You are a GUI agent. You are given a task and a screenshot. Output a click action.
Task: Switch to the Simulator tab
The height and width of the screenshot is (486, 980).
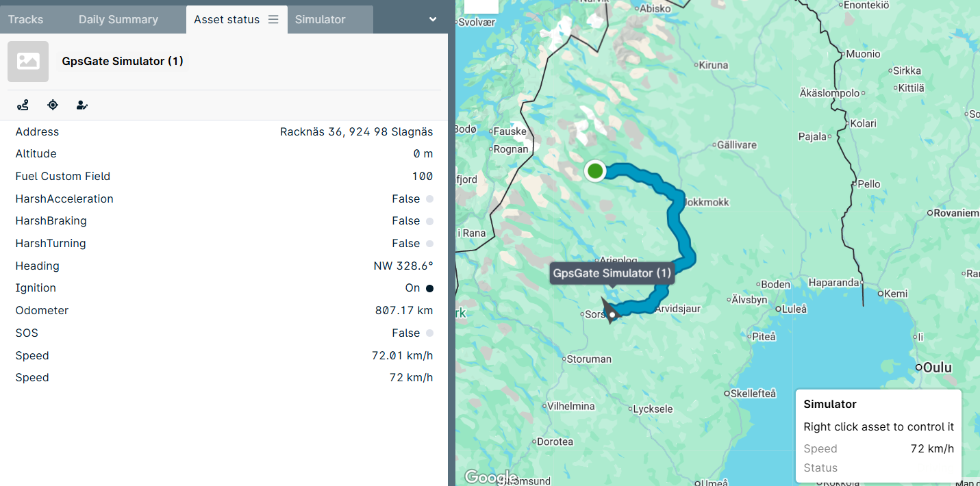pos(321,19)
